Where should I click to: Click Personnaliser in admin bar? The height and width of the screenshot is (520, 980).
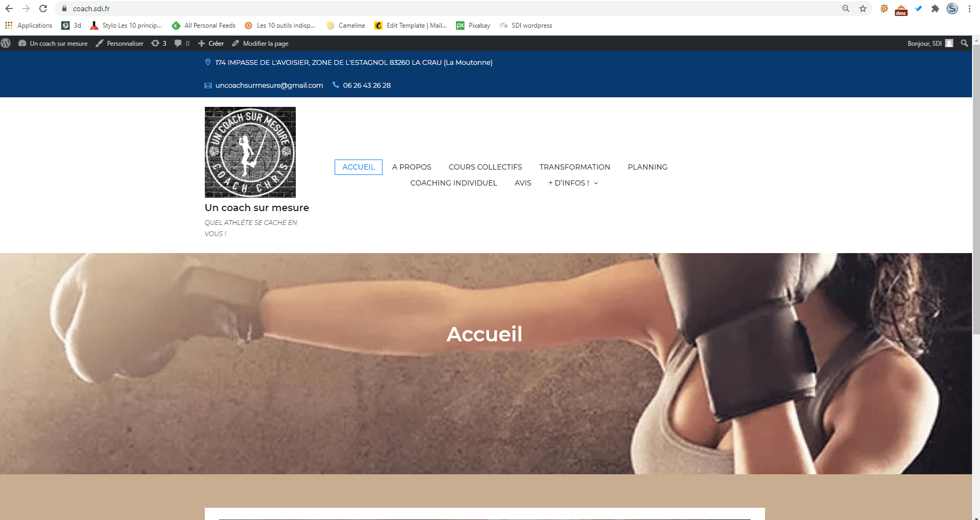pos(119,44)
